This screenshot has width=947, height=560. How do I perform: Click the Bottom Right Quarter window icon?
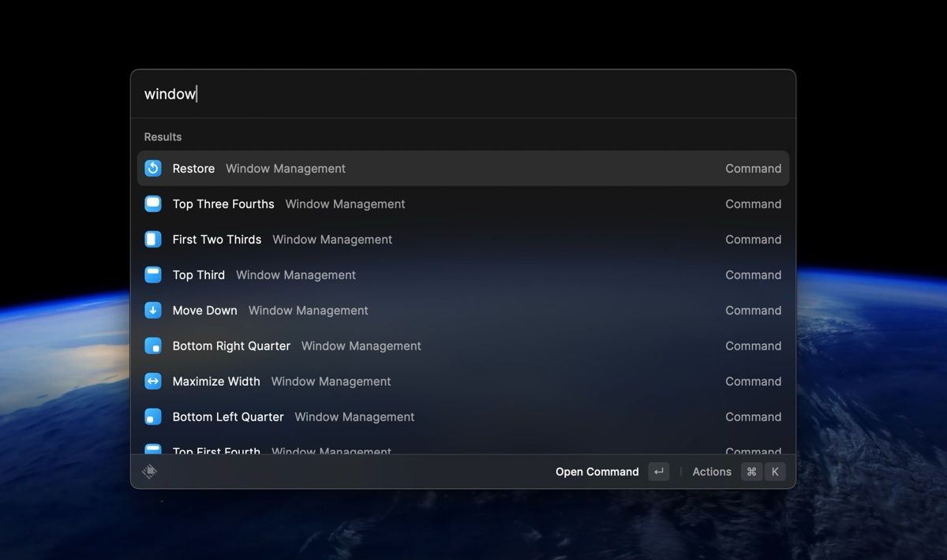coord(152,345)
